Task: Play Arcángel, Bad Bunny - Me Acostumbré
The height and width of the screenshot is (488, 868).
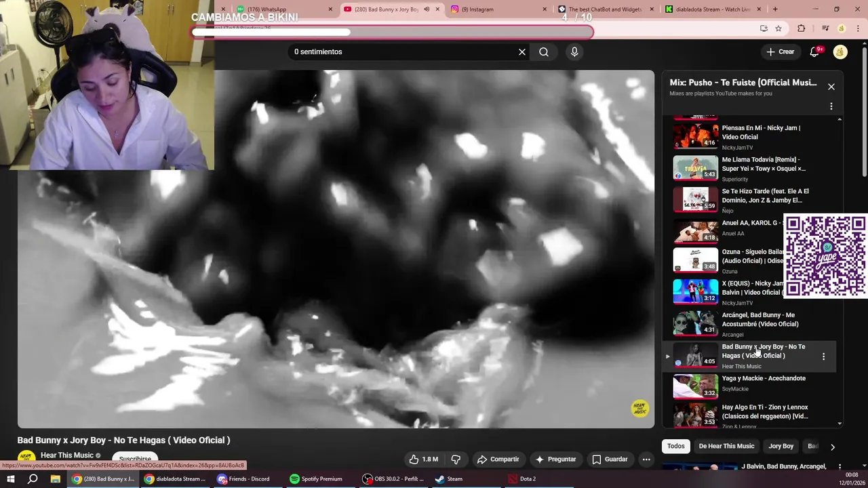Action: click(749, 324)
